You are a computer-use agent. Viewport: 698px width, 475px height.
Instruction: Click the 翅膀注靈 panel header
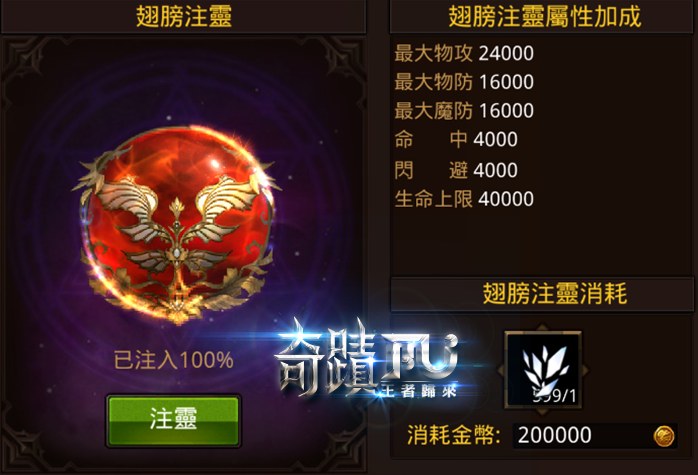tap(183, 16)
